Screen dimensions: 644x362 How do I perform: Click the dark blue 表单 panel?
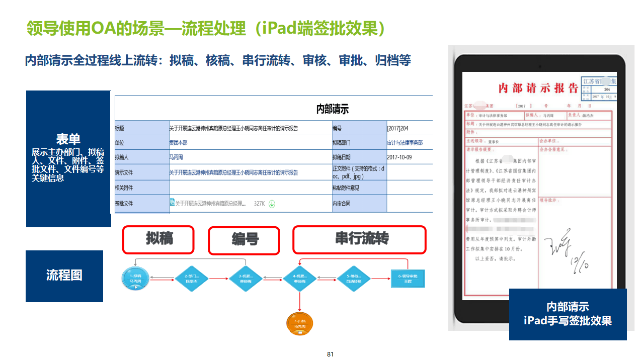(68, 159)
